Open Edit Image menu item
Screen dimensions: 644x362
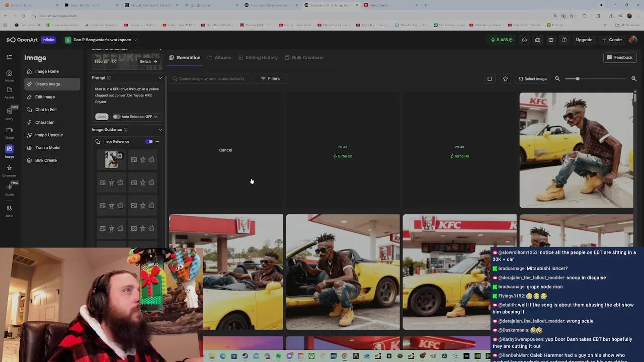52,97
